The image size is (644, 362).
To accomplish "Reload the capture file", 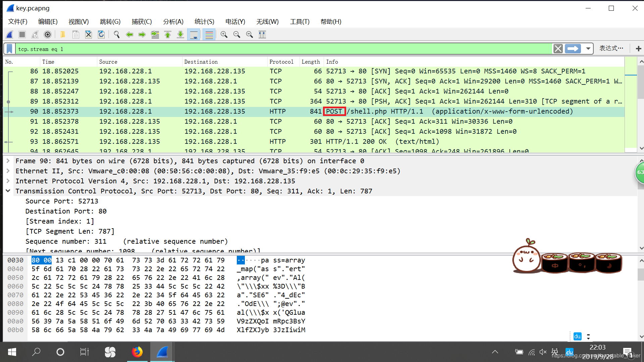I will click(101, 35).
